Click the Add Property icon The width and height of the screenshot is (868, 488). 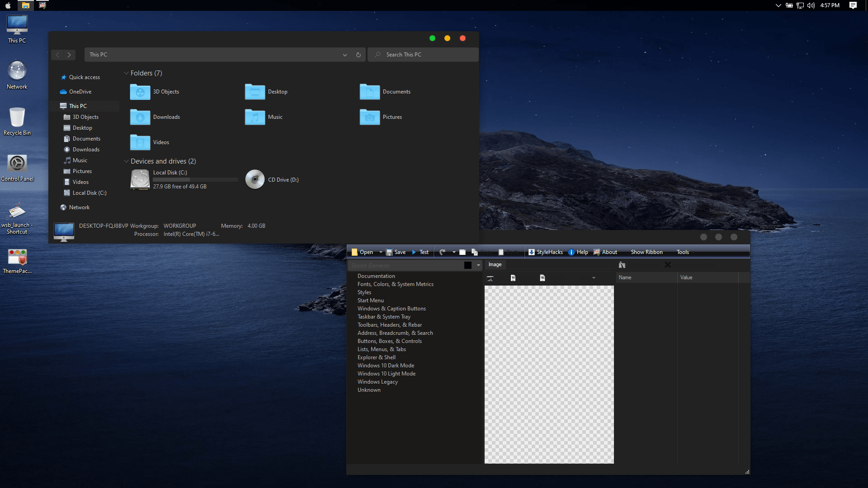pyautogui.click(x=622, y=265)
